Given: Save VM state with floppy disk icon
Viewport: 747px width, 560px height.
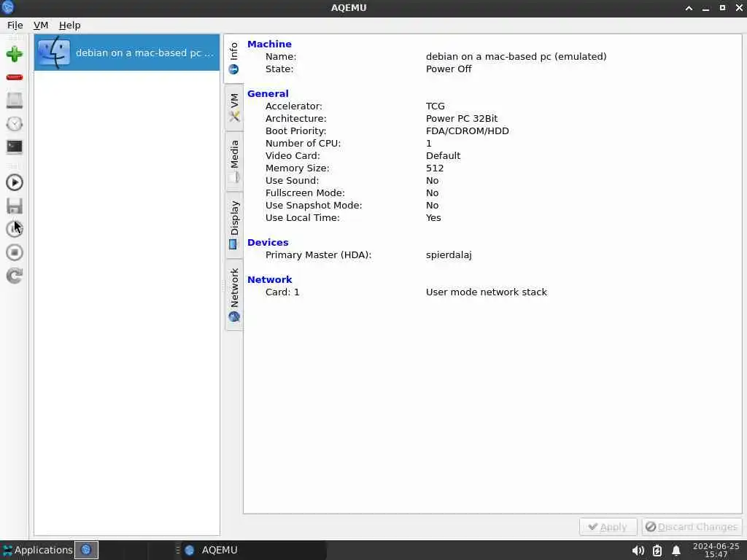Looking at the screenshot, I should [x=15, y=206].
